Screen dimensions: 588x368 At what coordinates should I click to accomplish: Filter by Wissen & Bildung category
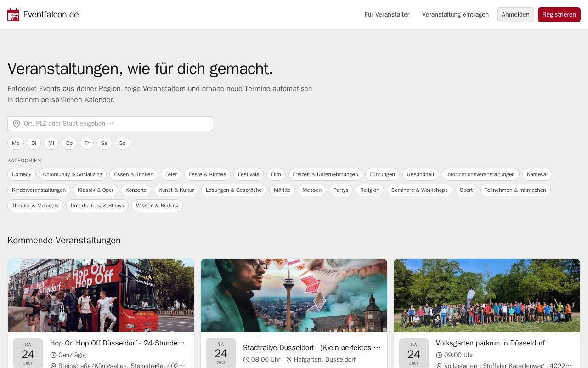tap(157, 206)
